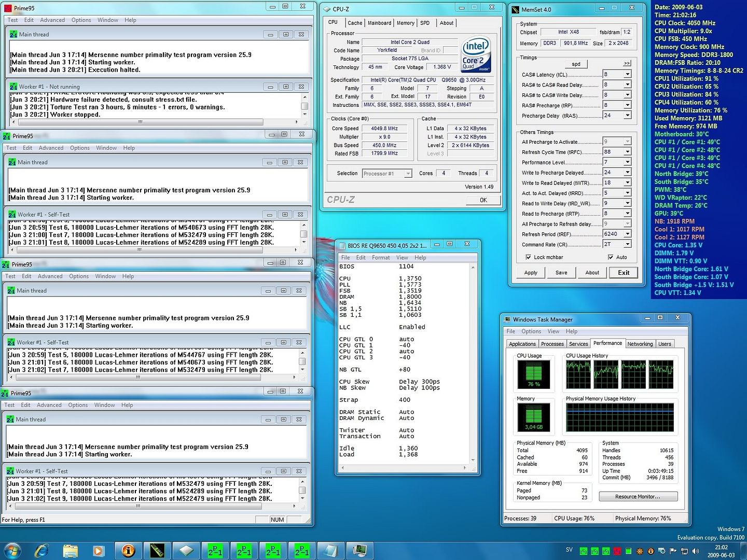The width and height of the screenshot is (747, 560).
Task: Switch to MemSet via RAM stick taskbar icon
Action: click(157, 550)
